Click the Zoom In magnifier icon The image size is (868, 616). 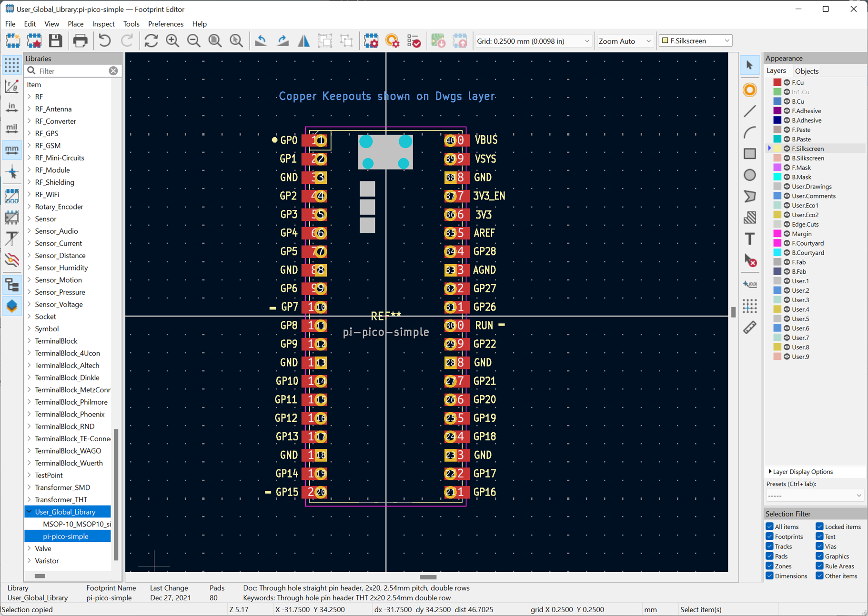(172, 41)
